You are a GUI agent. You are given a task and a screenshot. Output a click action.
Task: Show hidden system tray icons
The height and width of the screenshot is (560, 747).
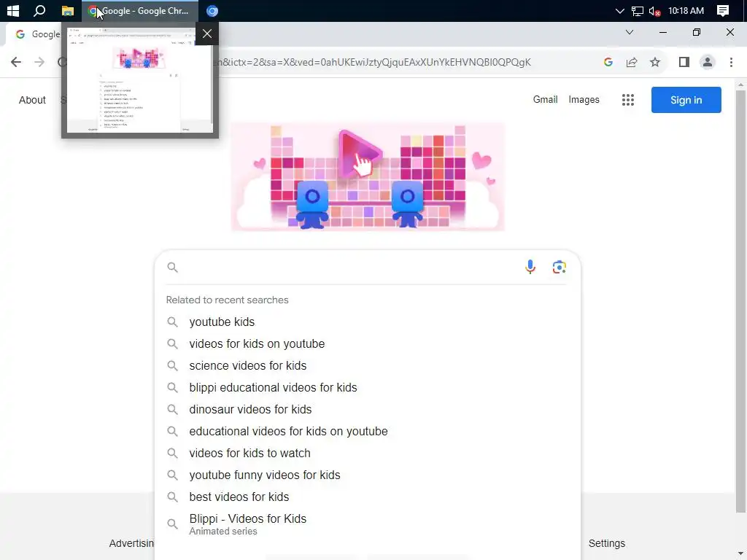click(620, 11)
